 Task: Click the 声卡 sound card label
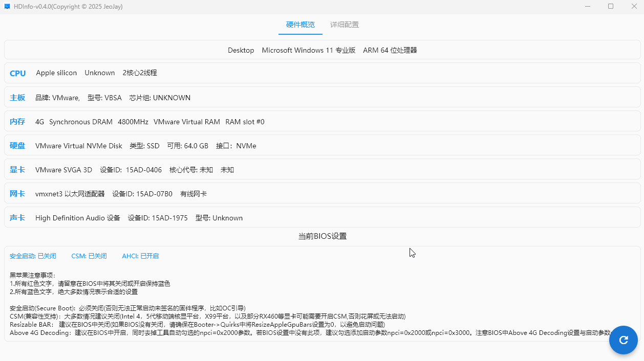[17, 218]
